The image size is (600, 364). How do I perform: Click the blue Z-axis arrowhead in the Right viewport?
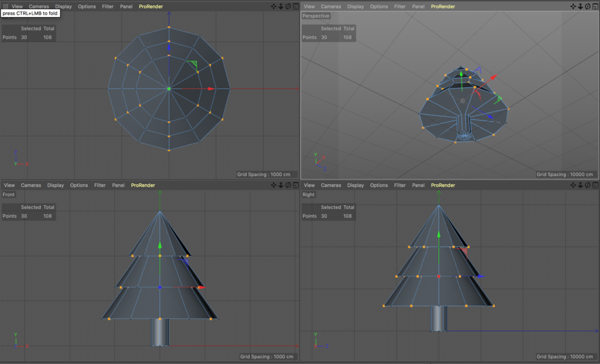(480, 276)
